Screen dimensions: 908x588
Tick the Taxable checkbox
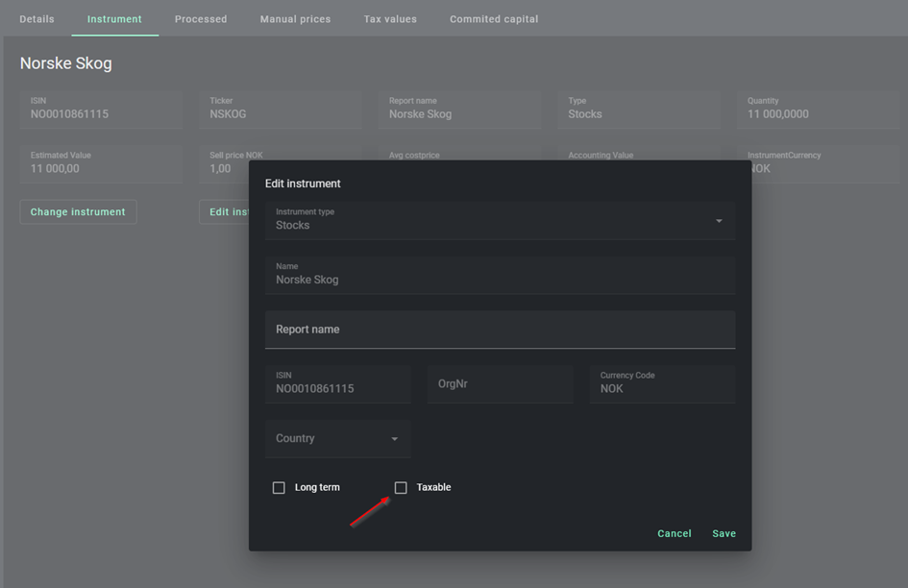click(x=401, y=488)
